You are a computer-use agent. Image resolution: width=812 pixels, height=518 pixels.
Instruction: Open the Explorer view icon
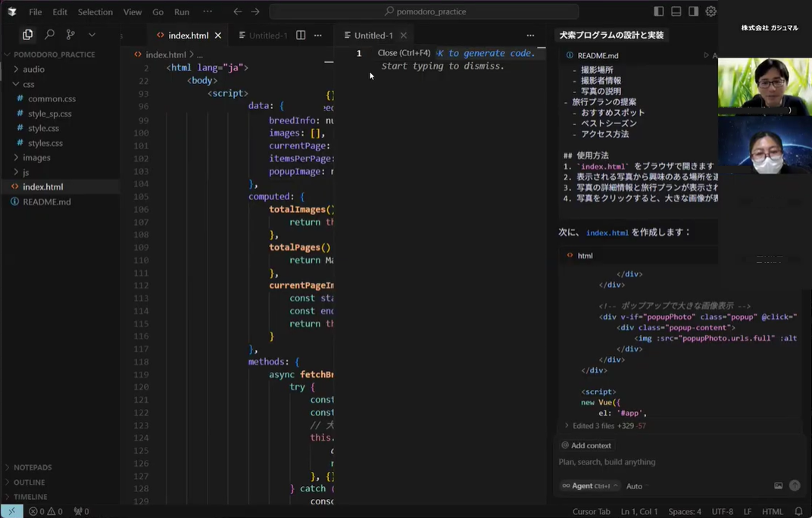(x=27, y=35)
